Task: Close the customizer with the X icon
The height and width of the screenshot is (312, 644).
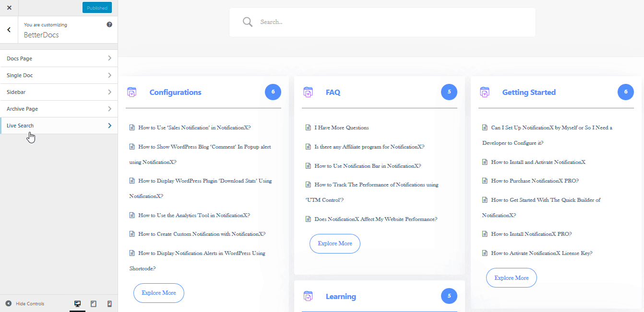Action: point(9,8)
